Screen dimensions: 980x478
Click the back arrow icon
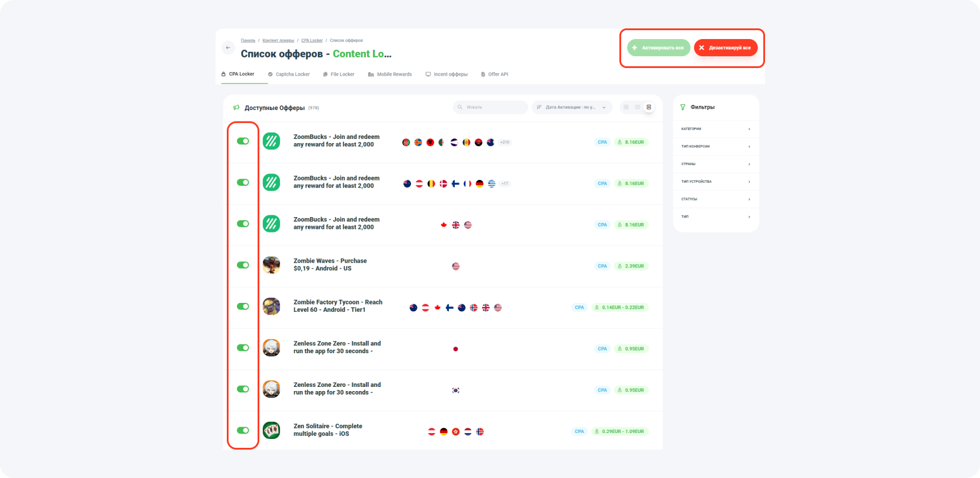coord(228,48)
